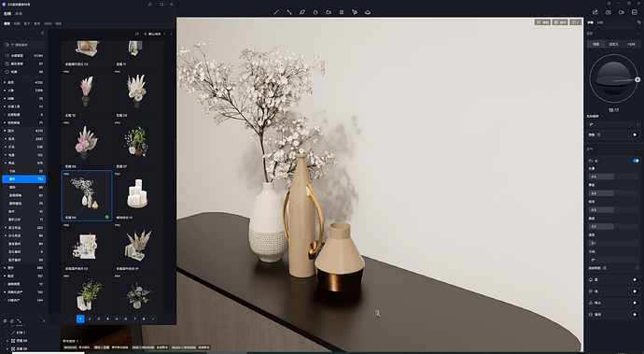Screen dimensions: 644x354
Task: Adjust the sun position handle on time dial
Action: (637, 79)
